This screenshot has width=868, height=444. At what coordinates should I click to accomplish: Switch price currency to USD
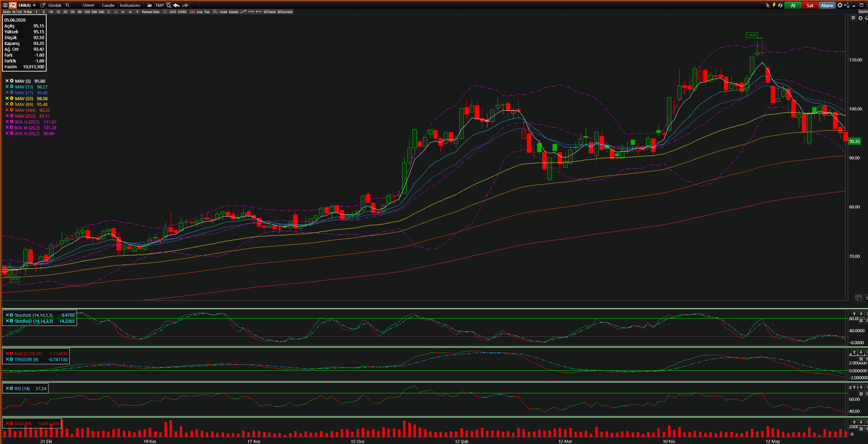(173, 12)
